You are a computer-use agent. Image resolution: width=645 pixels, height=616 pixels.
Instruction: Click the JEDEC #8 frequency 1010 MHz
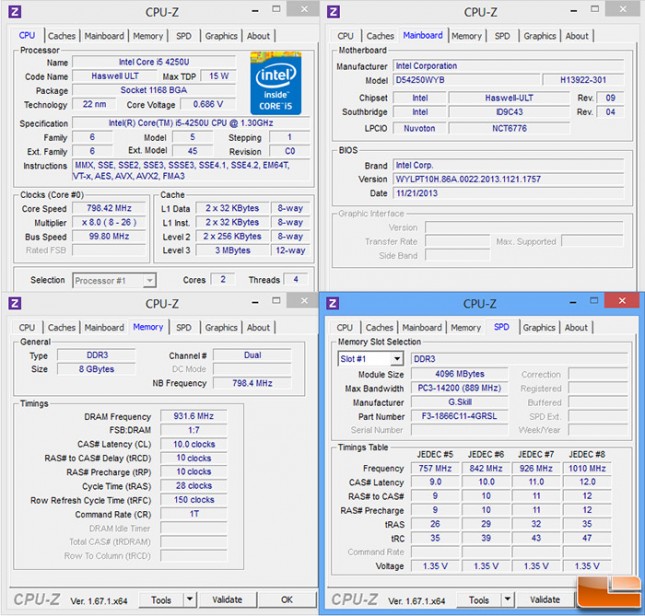coord(587,468)
